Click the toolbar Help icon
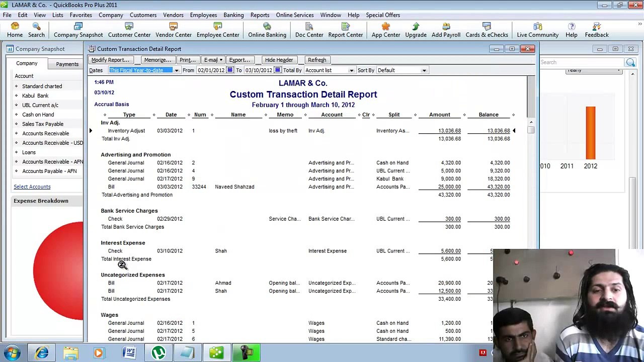644x362 pixels. 571,30
